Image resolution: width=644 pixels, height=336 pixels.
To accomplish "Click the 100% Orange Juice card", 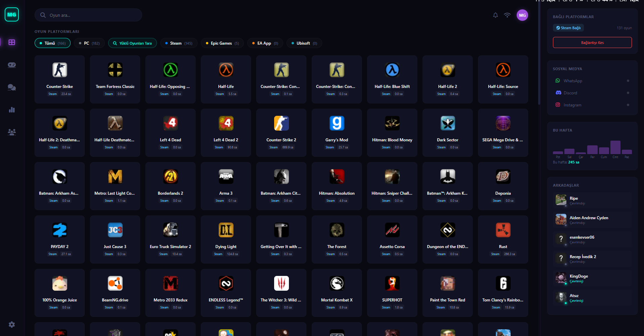I will pyautogui.click(x=60, y=293).
